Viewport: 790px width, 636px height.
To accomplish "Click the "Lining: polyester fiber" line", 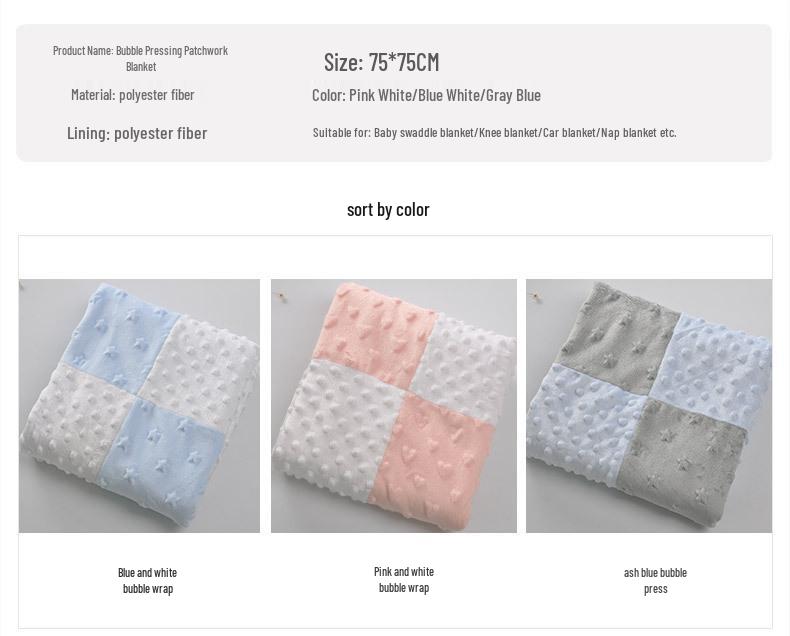I will [137, 133].
